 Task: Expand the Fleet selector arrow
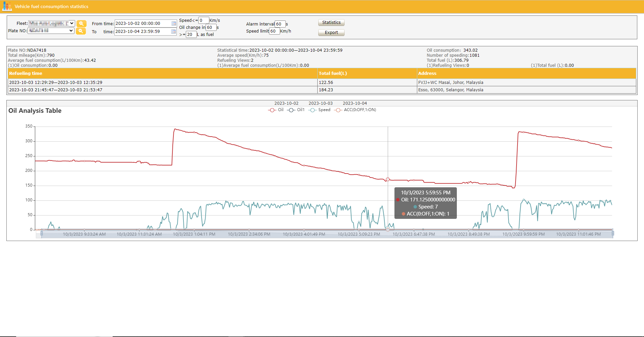pyautogui.click(x=71, y=23)
